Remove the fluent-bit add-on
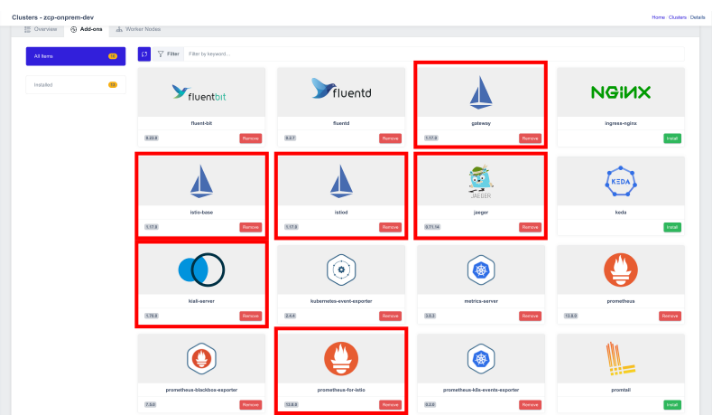The height and width of the screenshot is (416, 714). (250, 138)
